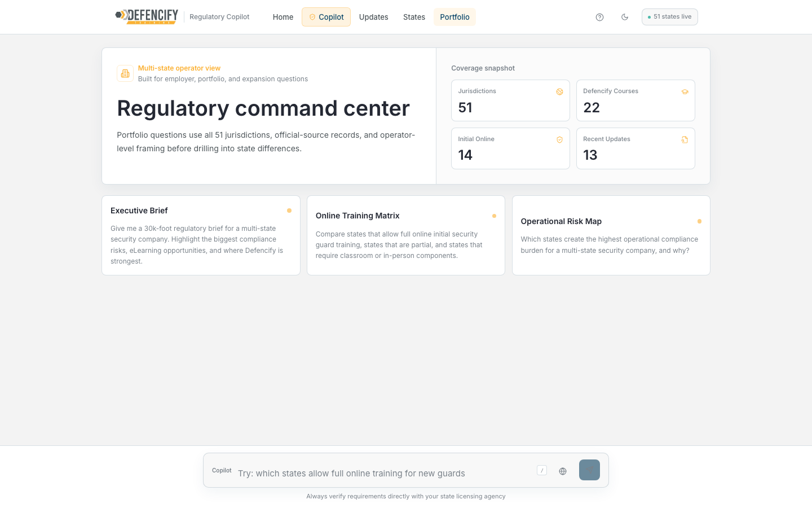Open the help icon in header
The width and height of the screenshot is (812, 508).
[599, 17]
